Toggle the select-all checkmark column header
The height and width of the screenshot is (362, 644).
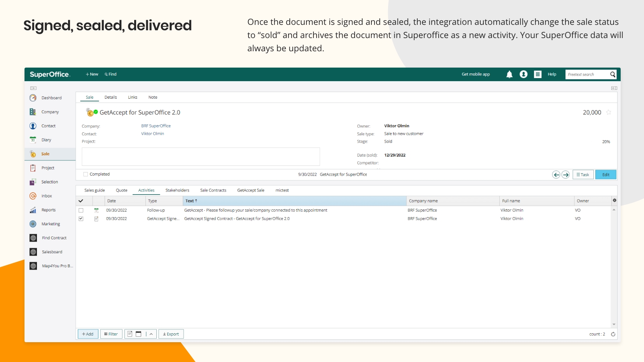pyautogui.click(x=81, y=201)
